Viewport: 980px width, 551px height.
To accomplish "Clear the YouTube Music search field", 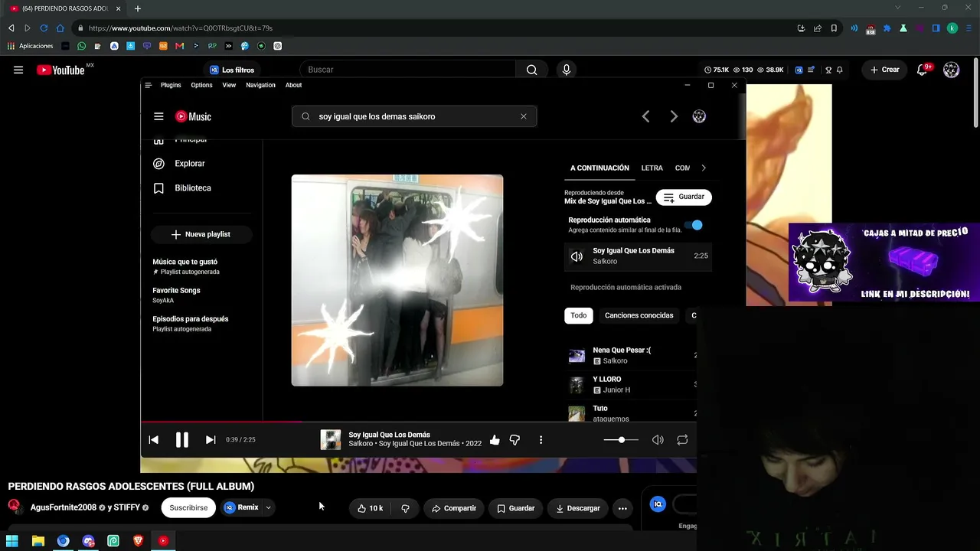I will click(x=524, y=116).
